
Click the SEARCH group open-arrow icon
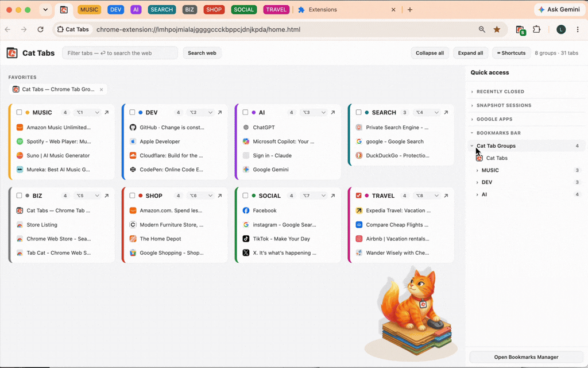(x=446, y=112)
